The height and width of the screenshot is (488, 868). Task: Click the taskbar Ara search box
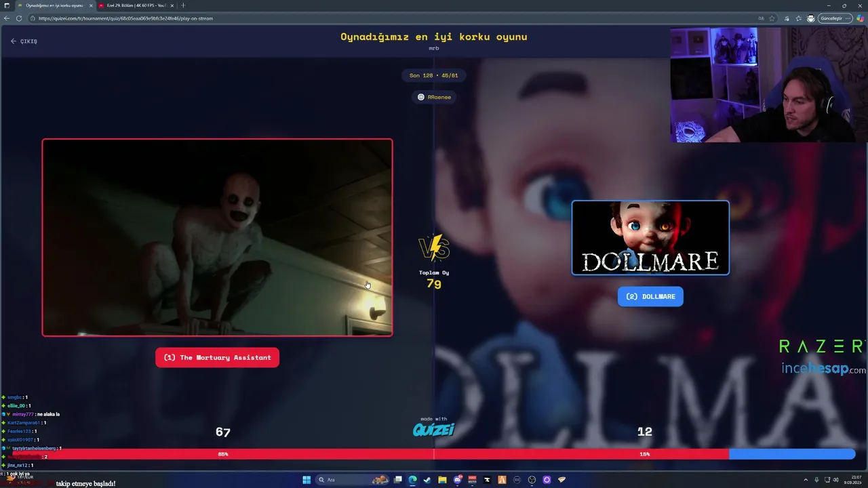(x=352, y=480)
